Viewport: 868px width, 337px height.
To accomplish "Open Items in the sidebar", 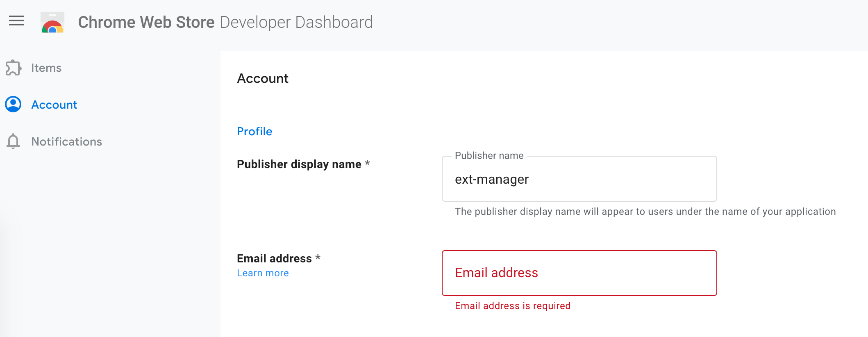I will [x=46, y=68].
